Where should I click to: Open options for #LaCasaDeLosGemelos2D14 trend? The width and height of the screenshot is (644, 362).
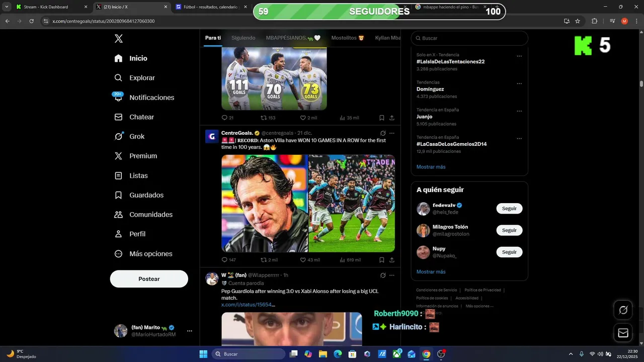(x=519, y=138)
